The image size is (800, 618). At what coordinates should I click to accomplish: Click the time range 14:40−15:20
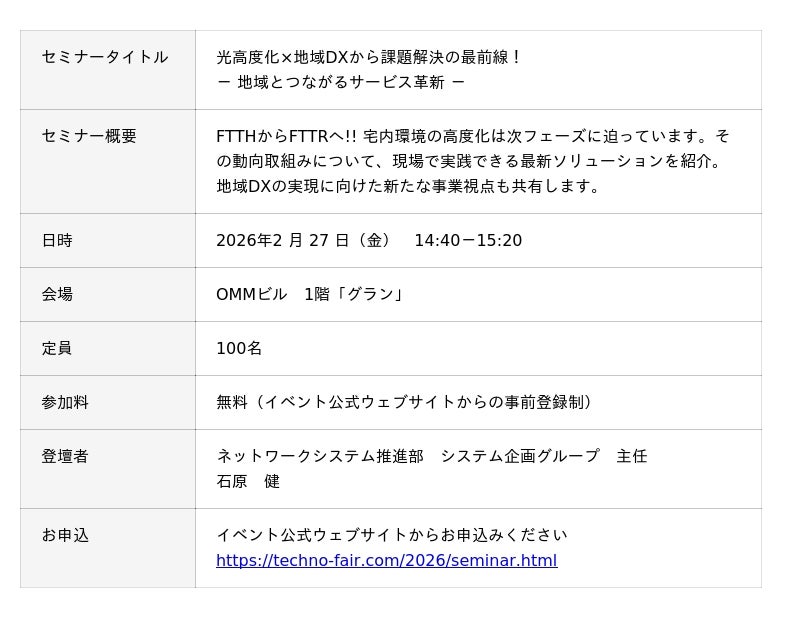tap(468, 240)
